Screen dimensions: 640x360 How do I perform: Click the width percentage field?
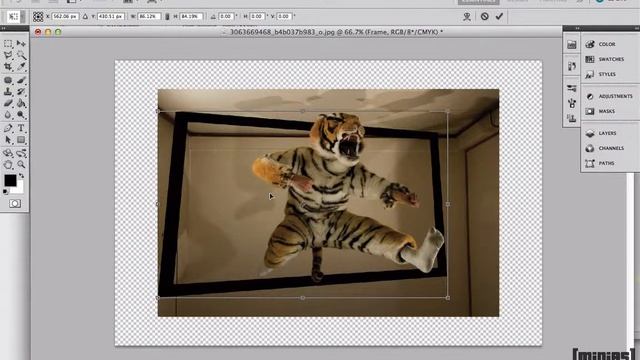click(x=149, y=16)
